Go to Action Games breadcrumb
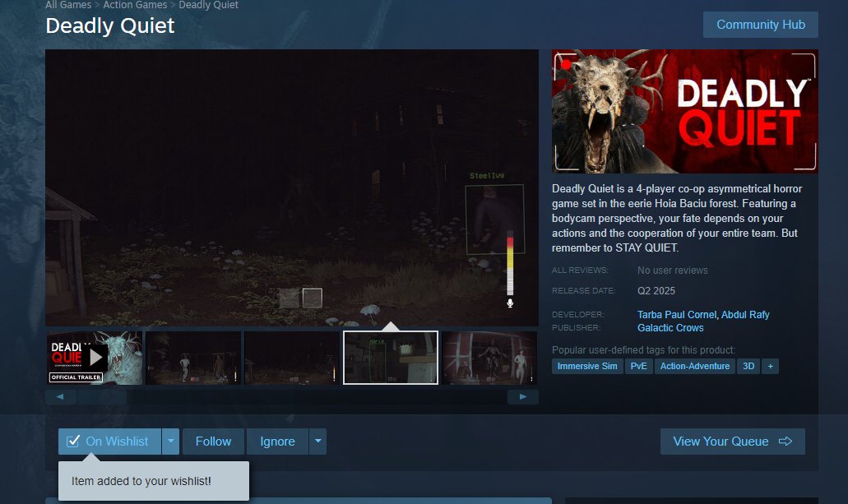Viewport: 848px width, 504px height. (135, 5)
